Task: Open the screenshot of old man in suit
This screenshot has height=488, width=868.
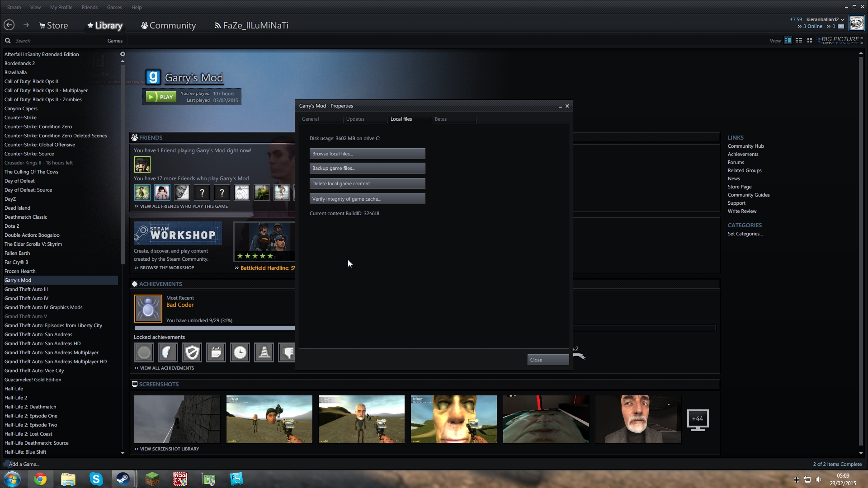Action: (638, 419)
